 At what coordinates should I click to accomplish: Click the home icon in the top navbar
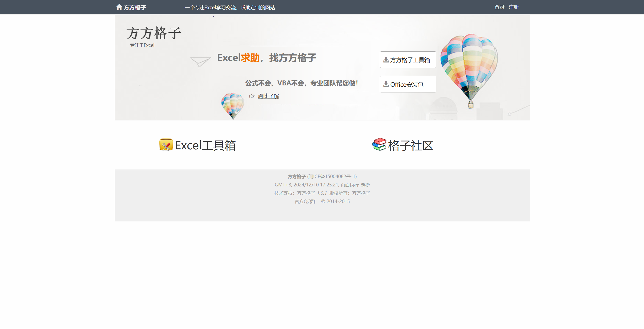pos(119,7)
